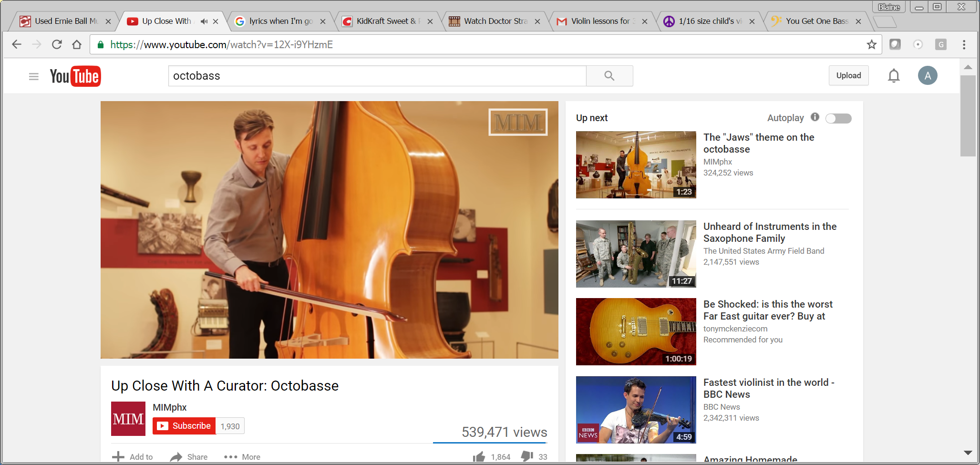Open a new tab with the new-tab button
Viewport: 980px width, 465px height.
click(x=885, y=22)
